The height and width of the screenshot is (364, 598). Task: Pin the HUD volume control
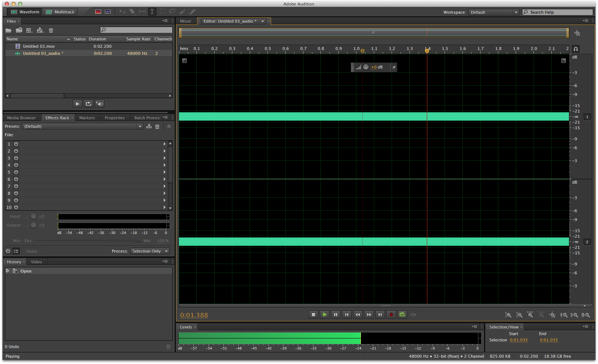pyautogui.click(x=394, y=67)
